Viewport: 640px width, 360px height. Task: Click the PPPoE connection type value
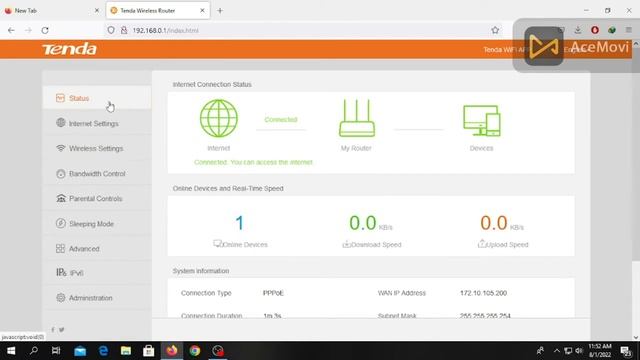pos(273,293)
